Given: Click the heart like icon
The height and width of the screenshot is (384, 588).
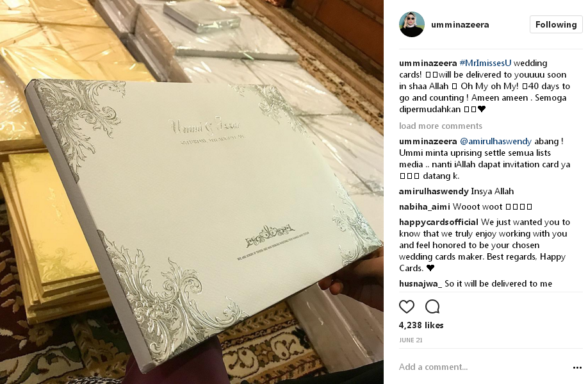Looking at the screenshot, I should point(407,307).
